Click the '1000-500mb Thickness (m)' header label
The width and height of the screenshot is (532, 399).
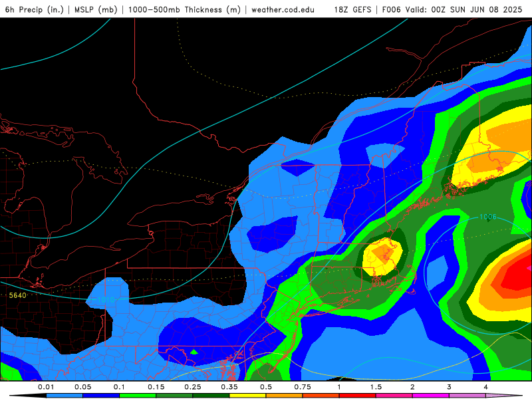coord(184,9)
